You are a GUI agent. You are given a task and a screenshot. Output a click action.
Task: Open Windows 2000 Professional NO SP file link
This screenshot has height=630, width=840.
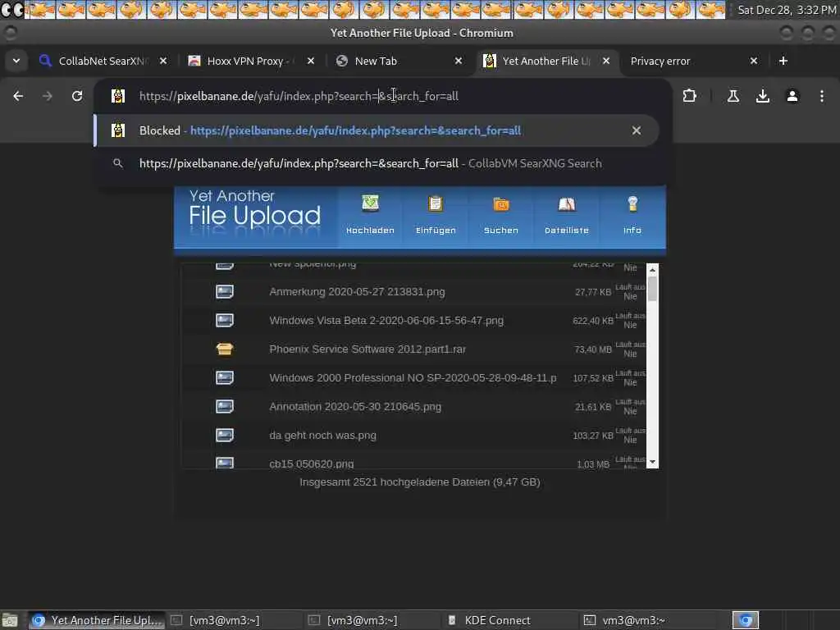pyautogui.click(x=413, y=377)
